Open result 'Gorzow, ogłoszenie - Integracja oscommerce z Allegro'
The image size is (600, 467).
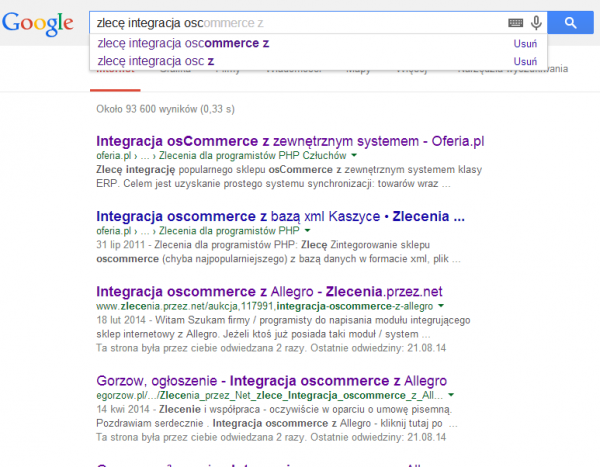click(271, 381)
